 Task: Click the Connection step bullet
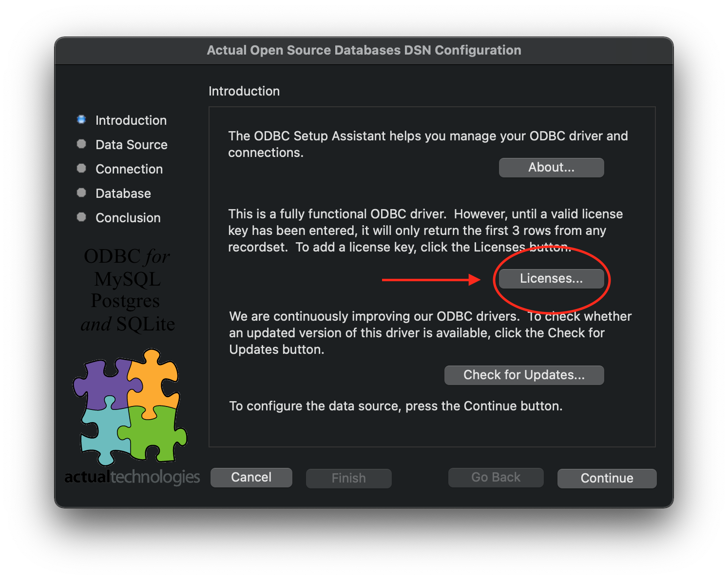[x=81, y=168]
